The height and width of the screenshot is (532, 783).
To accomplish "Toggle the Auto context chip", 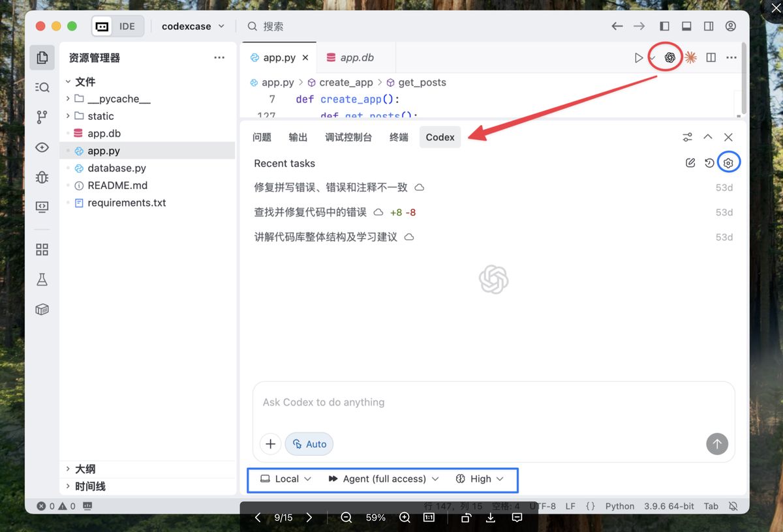I will [309, 444].
